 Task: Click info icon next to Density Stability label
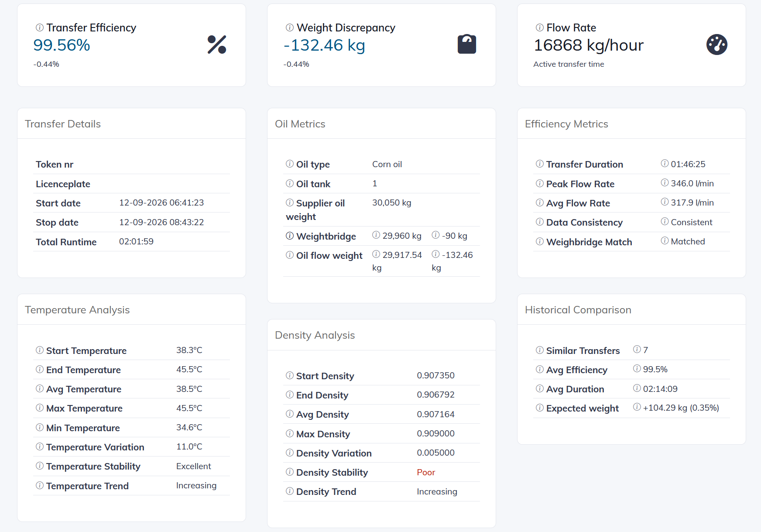[x=290, y=472]
